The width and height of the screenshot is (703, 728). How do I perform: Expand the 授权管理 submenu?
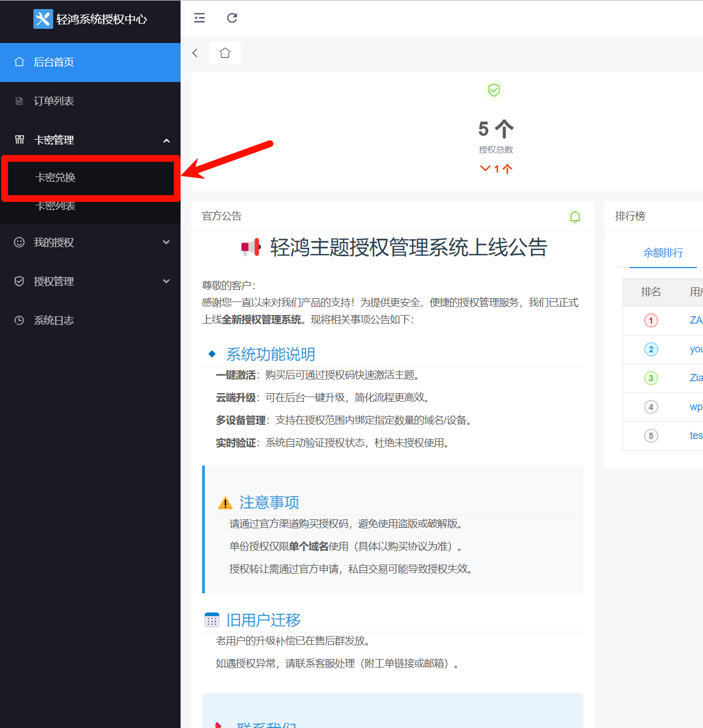166,281
